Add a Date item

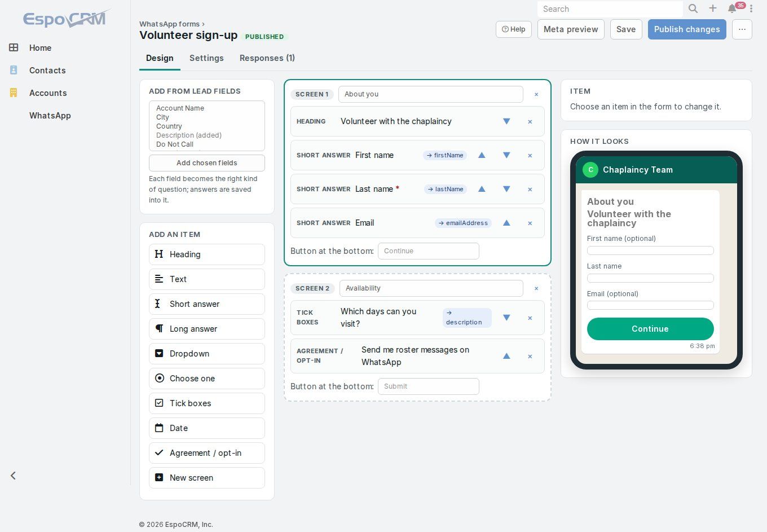(207, 428)
